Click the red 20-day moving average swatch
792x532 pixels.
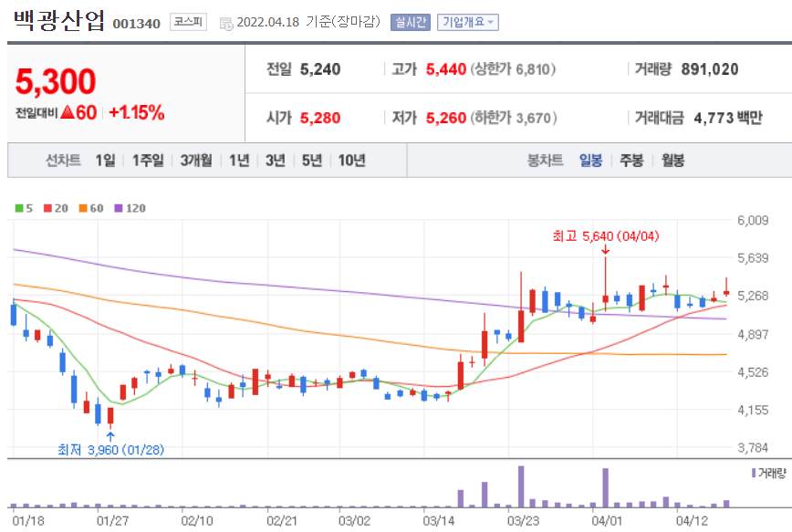tap(48, 208)
